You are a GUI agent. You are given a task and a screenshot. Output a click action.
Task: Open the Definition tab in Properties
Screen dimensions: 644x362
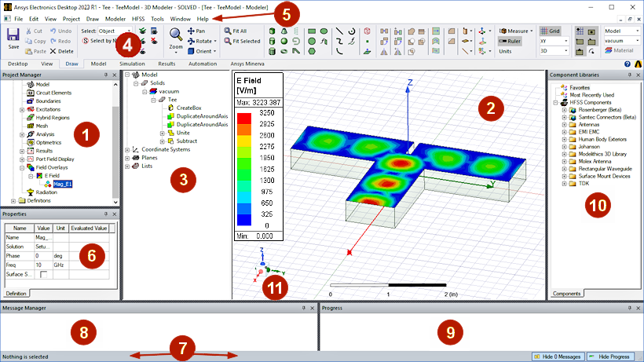tap(16, 294)
